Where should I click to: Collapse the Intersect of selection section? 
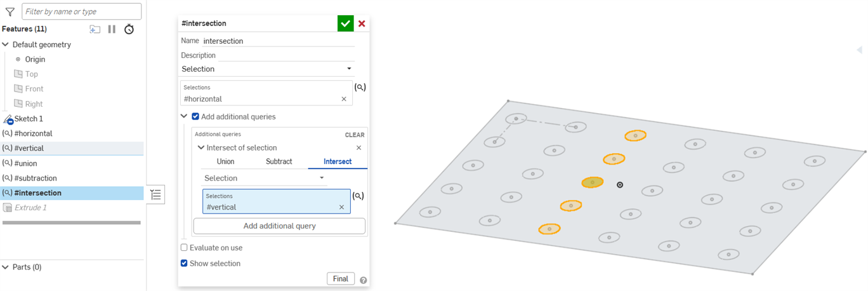[x=201, y=147]
